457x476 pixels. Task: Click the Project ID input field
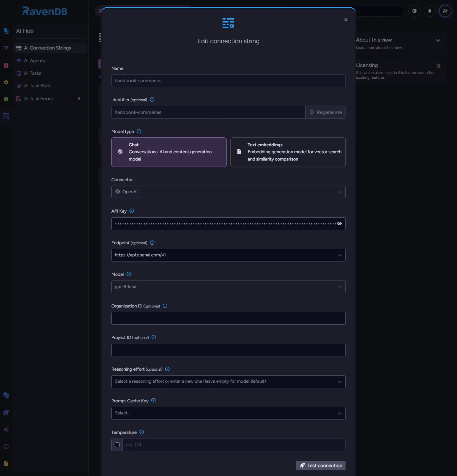coord(228,350)
